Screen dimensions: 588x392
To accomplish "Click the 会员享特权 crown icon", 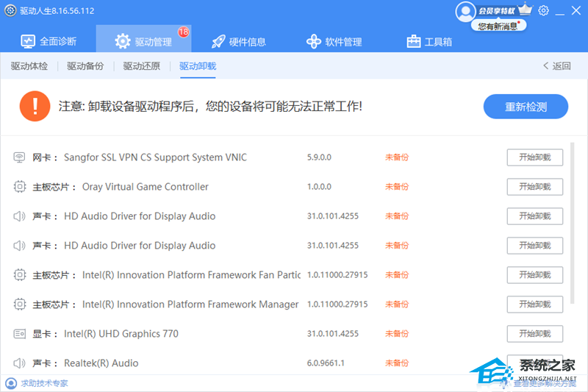I will [x=525, y=9].
